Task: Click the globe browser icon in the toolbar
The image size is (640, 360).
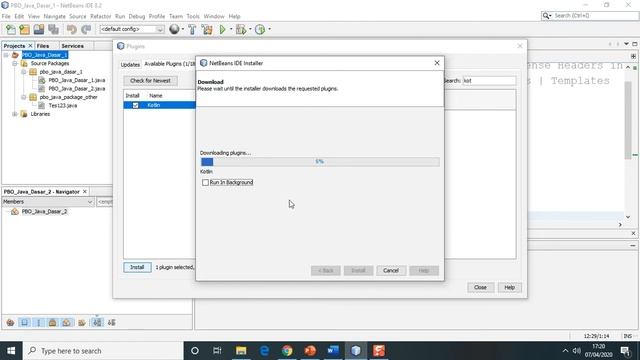Action: [174, 29]
